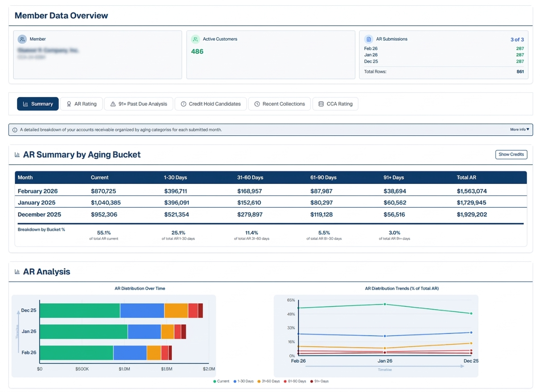This screenshot has height=392, width=540.
Task: Click warning triangle icon on 91+ Past Due tab
Action: tap(113, 104)
